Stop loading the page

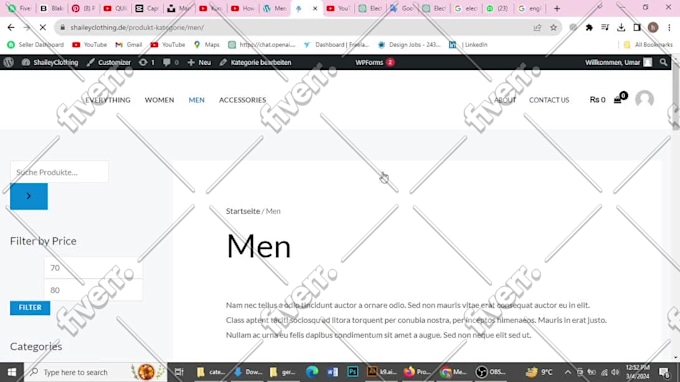pyautogui.click(x=42, y=27)
